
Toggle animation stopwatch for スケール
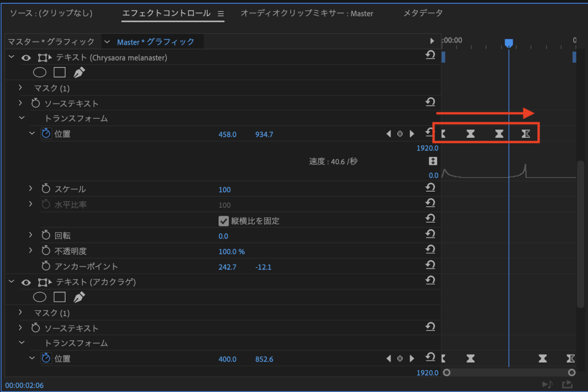coord(46,189)
